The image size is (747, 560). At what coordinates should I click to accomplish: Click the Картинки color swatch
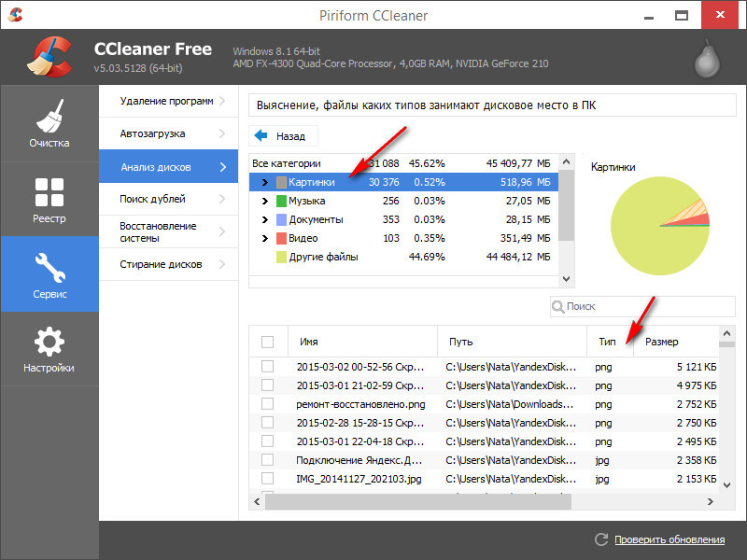282,182
